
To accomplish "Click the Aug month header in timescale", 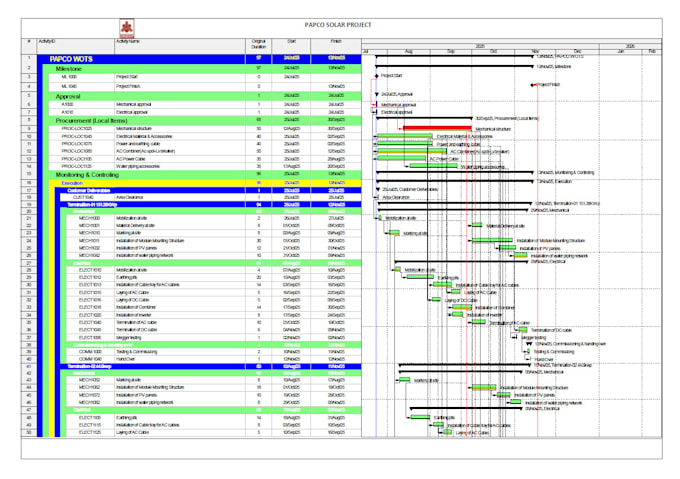I will coord(408,51).
